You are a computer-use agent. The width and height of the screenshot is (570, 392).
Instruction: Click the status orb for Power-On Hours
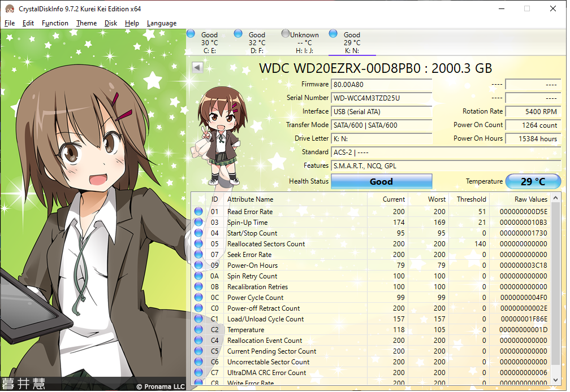pos(198,265)
